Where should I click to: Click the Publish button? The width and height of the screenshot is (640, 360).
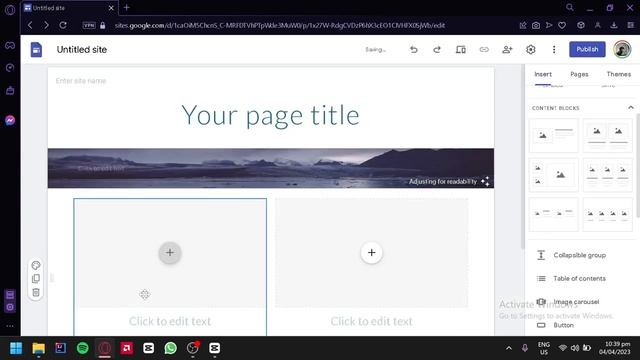coord(587,49)
